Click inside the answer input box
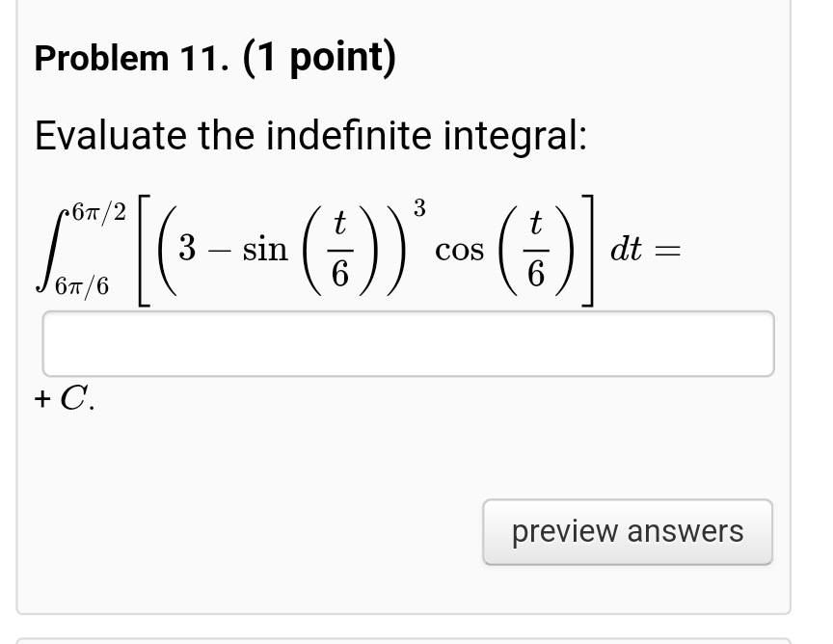 (x=408, y=342)
